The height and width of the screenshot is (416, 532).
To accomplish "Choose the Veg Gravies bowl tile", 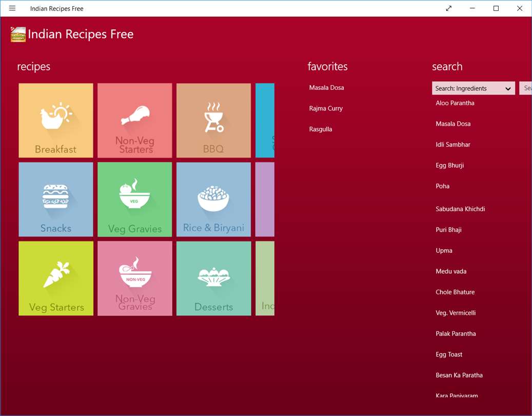I will (135, 199).
